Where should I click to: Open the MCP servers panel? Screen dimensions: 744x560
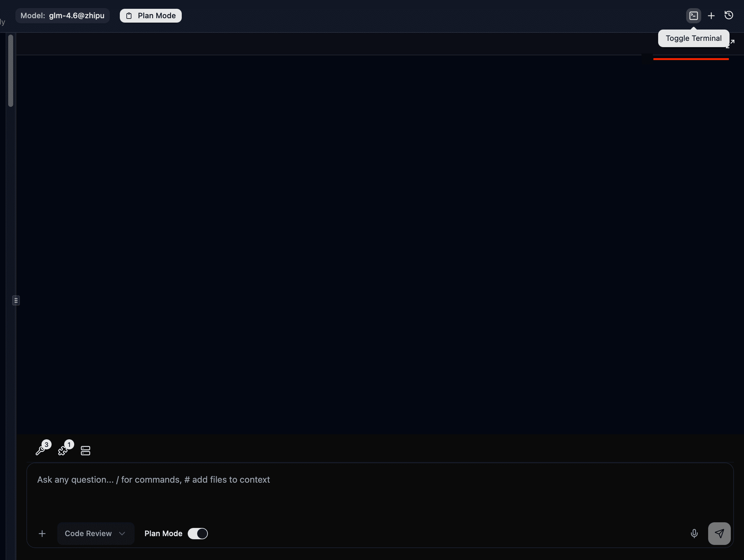coord(85,450)
